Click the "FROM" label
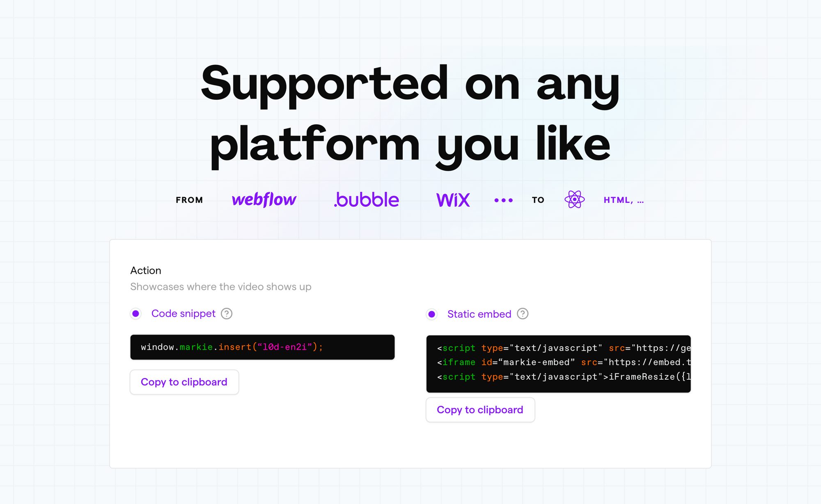The width and height of the screenshot is (821, 504). pyautogui.click(x=189, y=200)
